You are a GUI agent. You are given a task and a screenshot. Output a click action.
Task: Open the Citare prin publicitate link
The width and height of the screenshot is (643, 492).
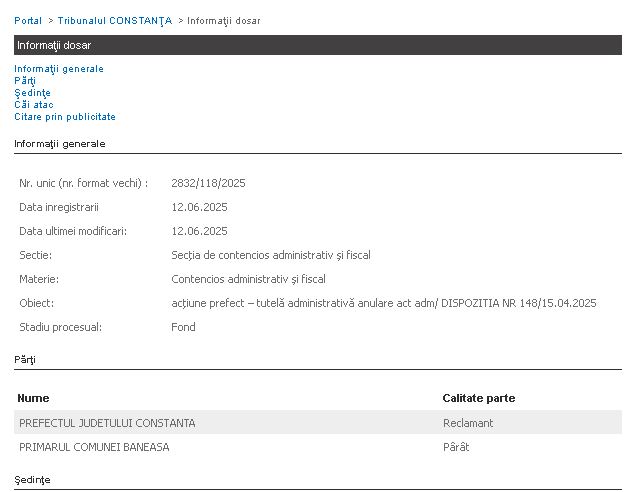click(65, 117)
